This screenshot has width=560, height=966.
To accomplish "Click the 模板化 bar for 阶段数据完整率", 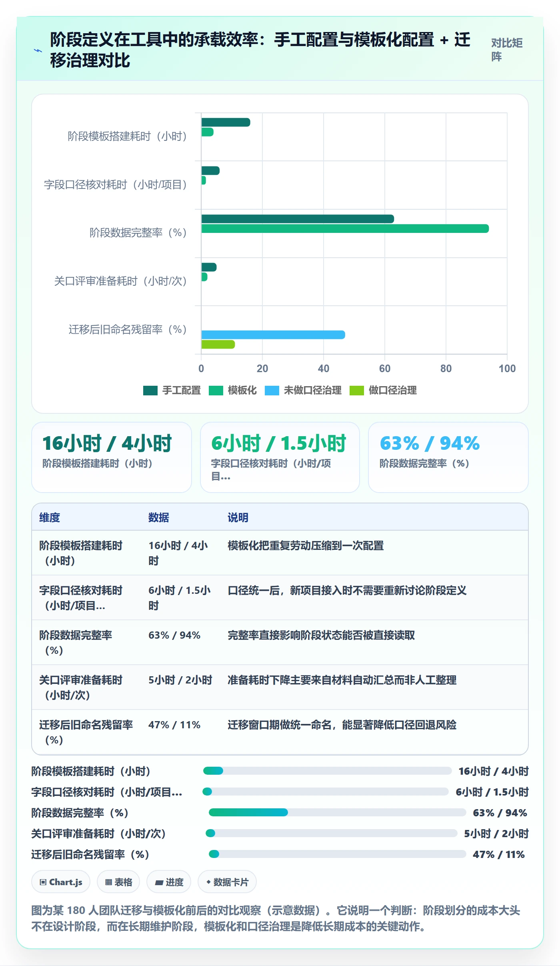I will pos(345,228).
